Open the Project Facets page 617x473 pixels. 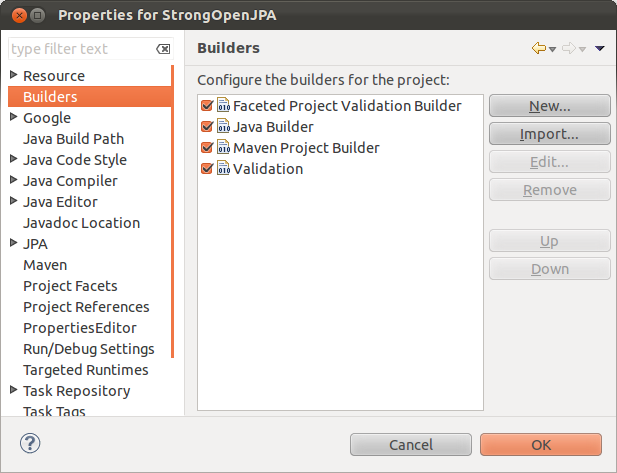click(x=70, y=286)
